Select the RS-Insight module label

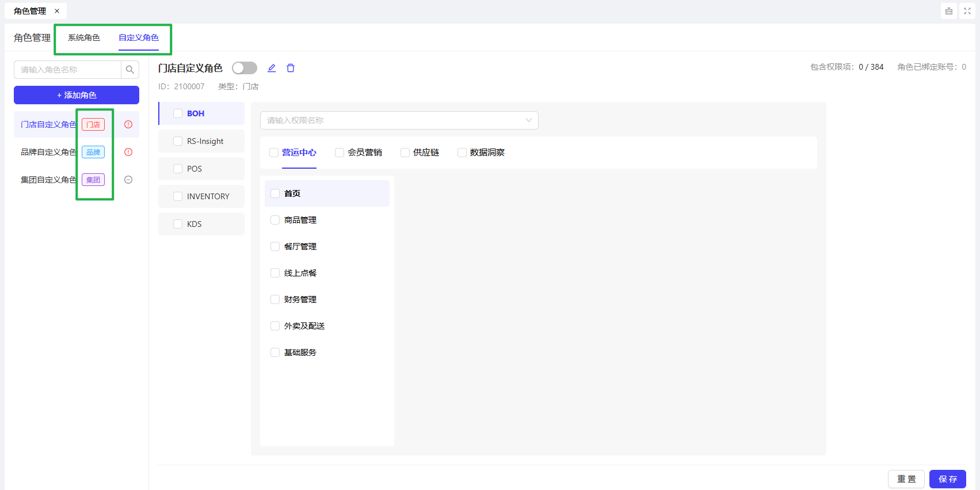click(x=205, y=141)
